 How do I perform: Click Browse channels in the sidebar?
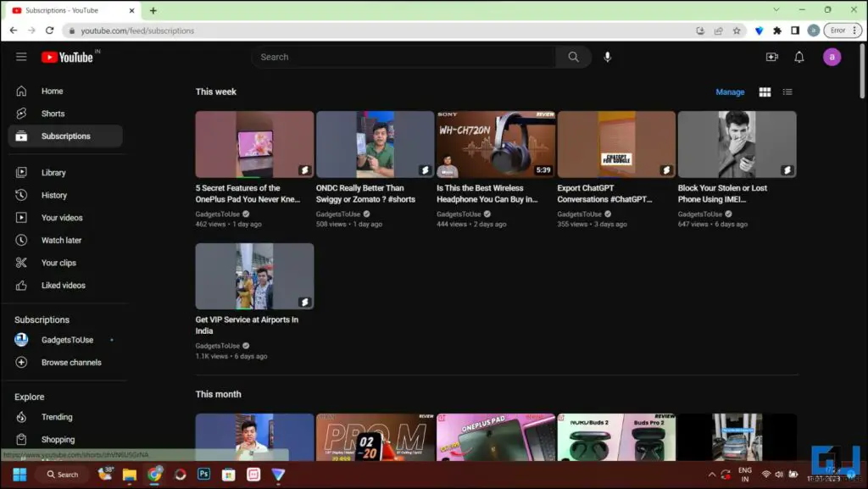point(70,362)
